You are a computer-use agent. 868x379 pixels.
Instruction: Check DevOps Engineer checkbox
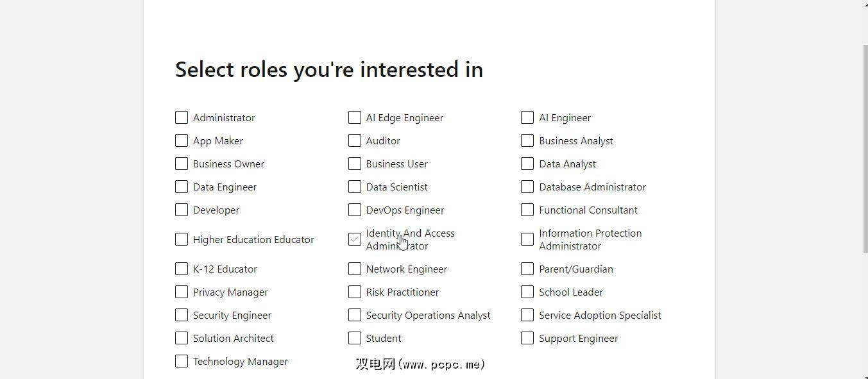pyautogui.click(x=355, y=210)
